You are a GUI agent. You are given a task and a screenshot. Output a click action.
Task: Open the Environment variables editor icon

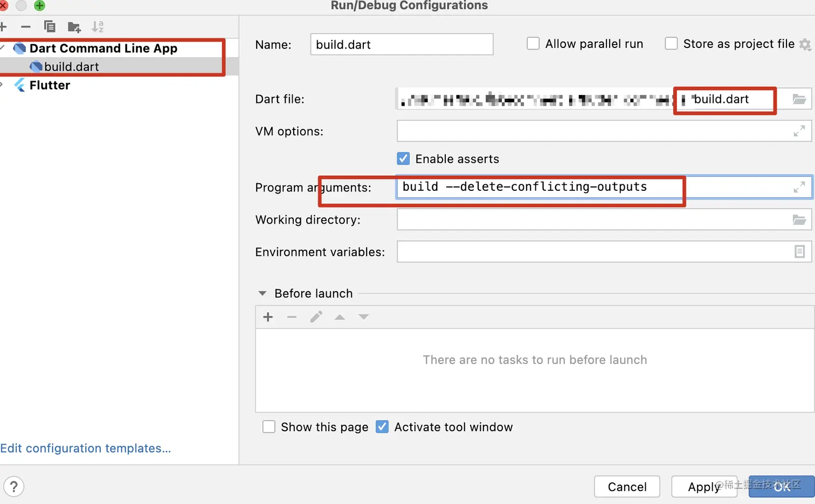point(799,252)
